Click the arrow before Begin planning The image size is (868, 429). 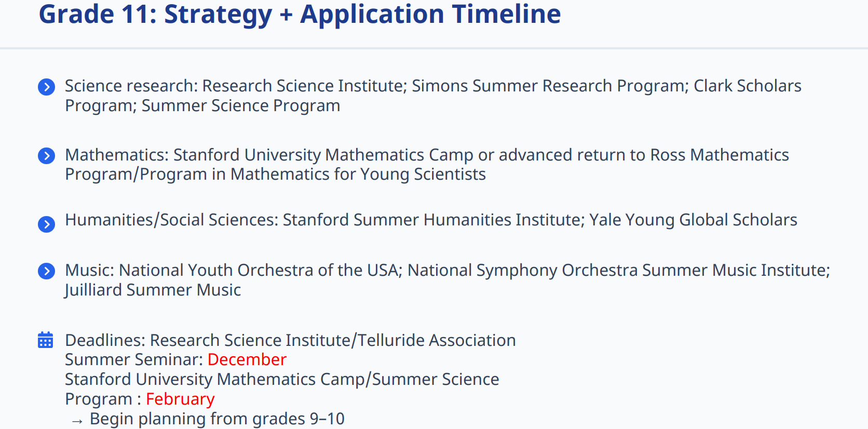coord(77,421)
